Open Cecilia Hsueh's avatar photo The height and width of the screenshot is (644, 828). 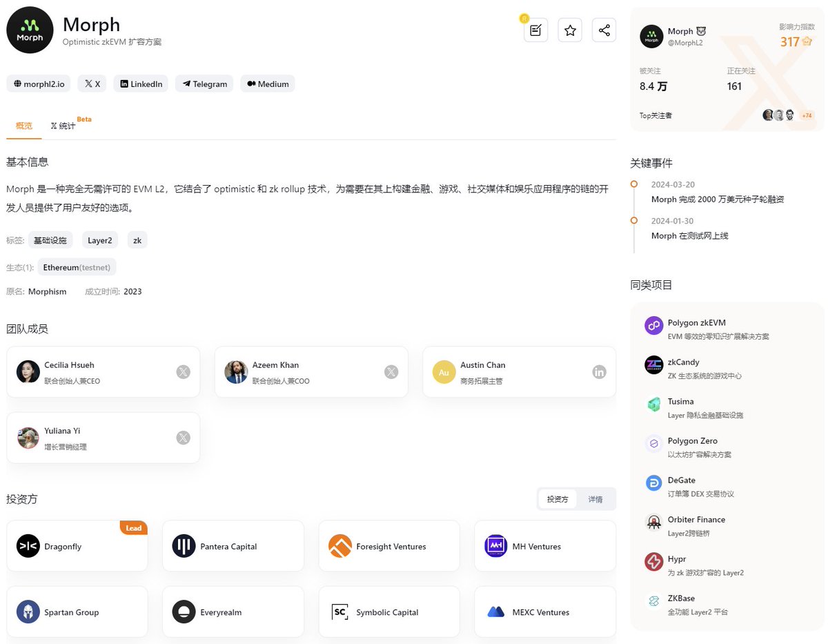[28, 371]
